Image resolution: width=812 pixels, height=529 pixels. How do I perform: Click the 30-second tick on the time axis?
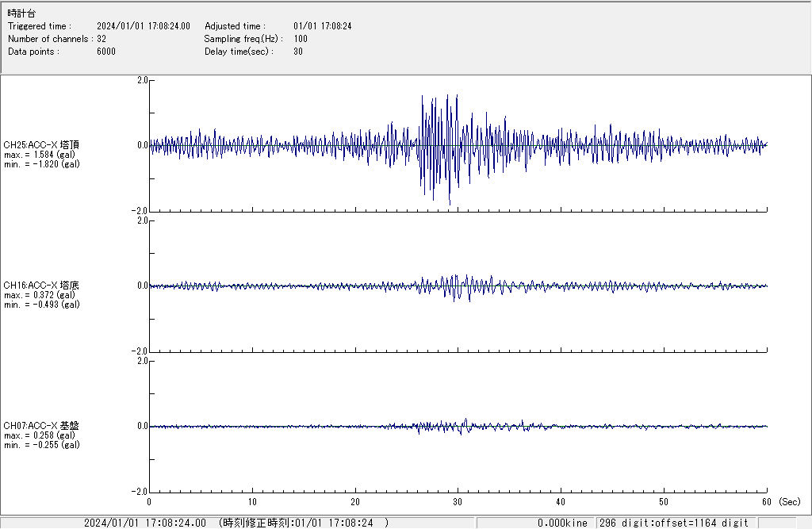click(x=458, y=502)
